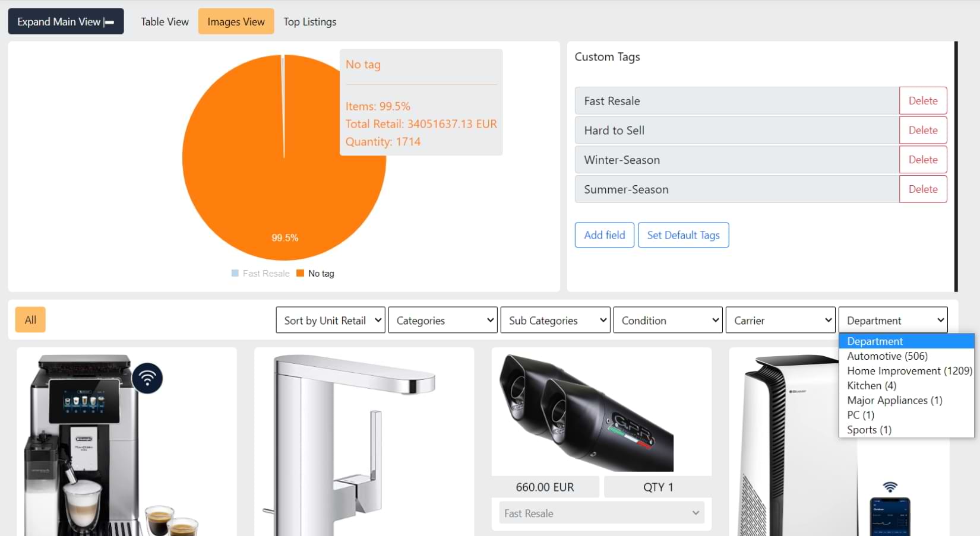Open the exhaust product's Fast Resale tag dropdown

click(601, 513)
